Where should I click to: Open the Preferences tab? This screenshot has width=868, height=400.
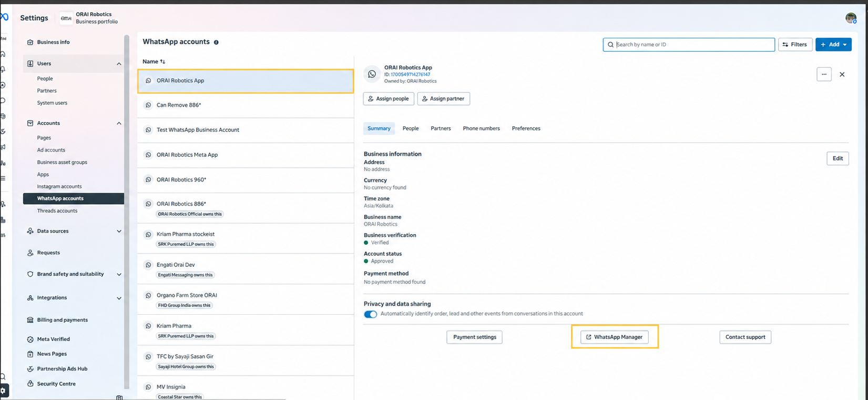click(526, 128)
